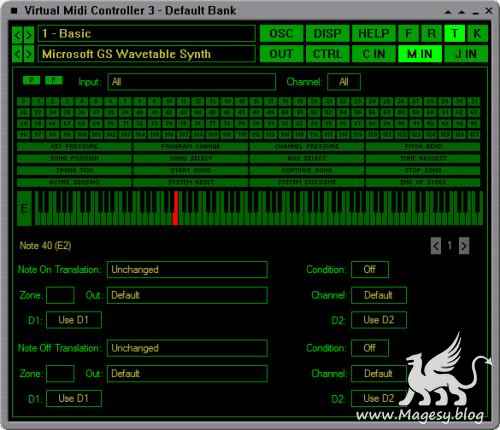This screenshot has width=500, height=430.
Task: Switch to the OUT page
Action: tap(282, 54)
